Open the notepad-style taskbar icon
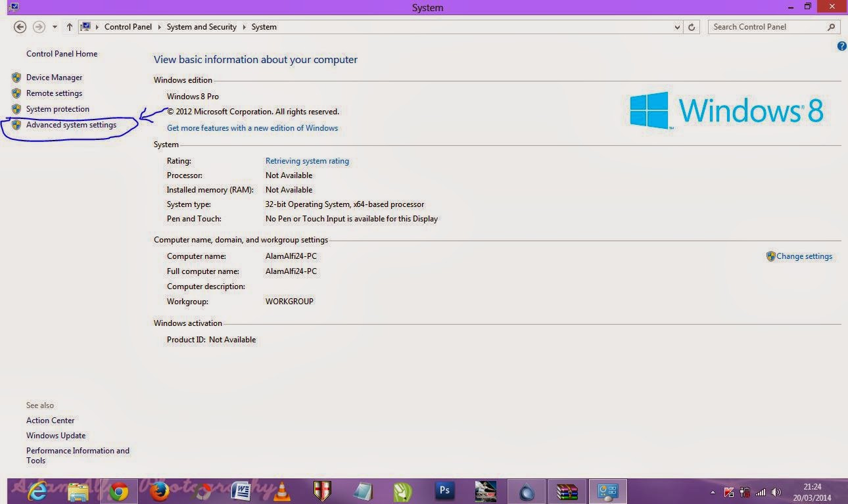Image resolution: width=848 pixels, height=504 pixels. pos(363,492)
